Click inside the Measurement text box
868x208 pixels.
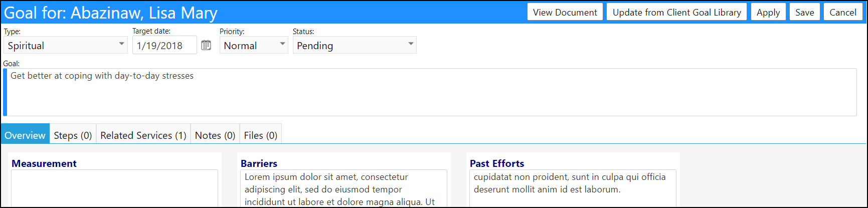114,188
